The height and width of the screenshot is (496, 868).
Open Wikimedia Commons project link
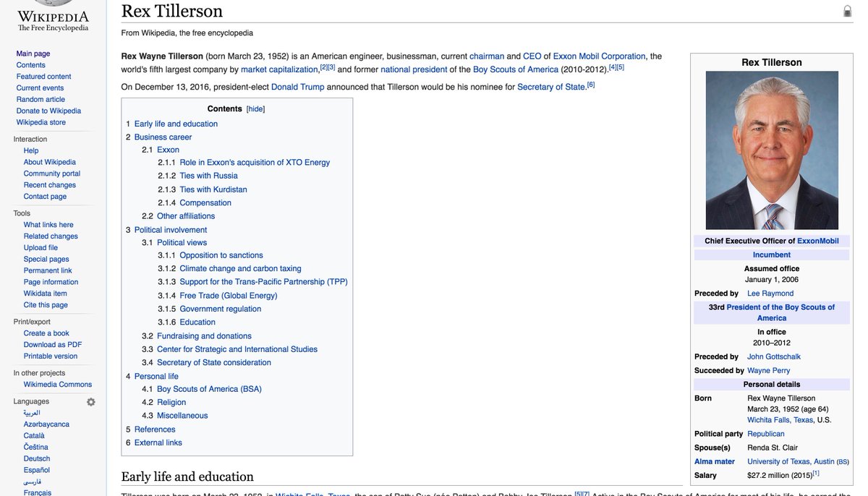(58, 385)
